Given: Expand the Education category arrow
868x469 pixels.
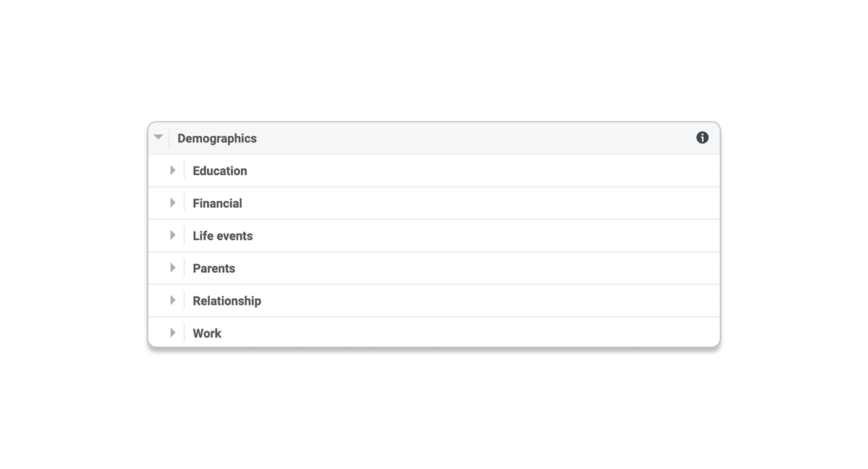Looking at the screenshot, I should [x=173, y=170].
